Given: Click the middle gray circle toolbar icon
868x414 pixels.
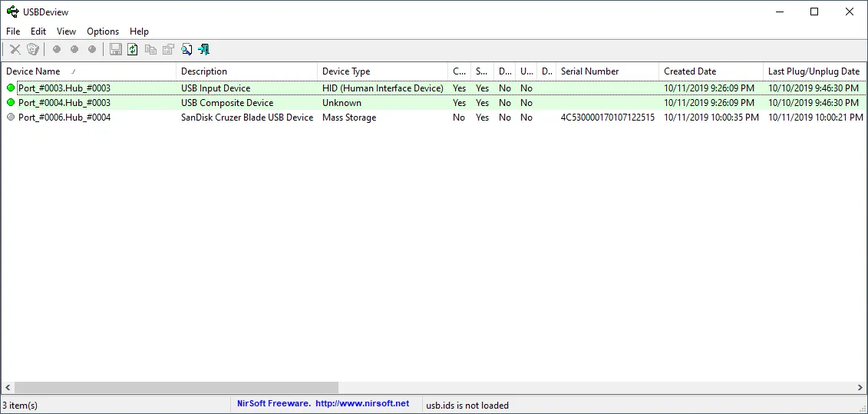Looking at the screenshot, I should (74, 49).
